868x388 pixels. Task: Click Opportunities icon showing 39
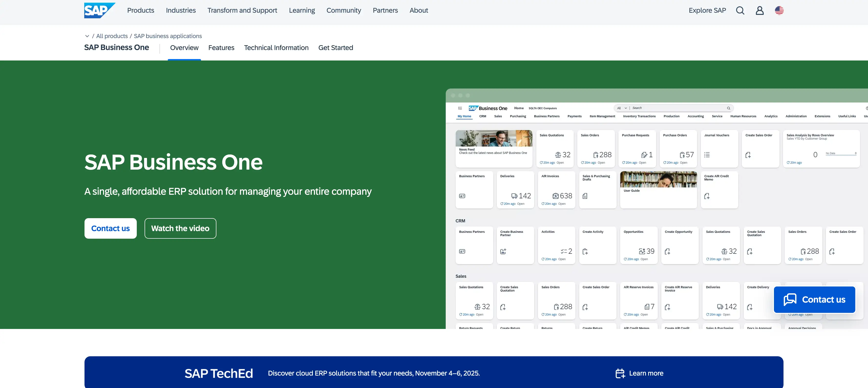(x=642, y=252)
